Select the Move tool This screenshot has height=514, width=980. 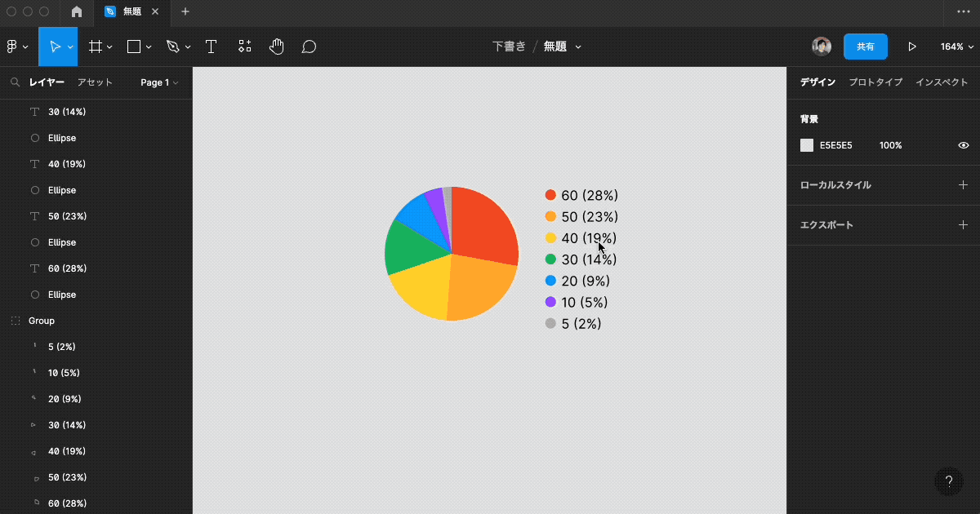tap(54, 47)
